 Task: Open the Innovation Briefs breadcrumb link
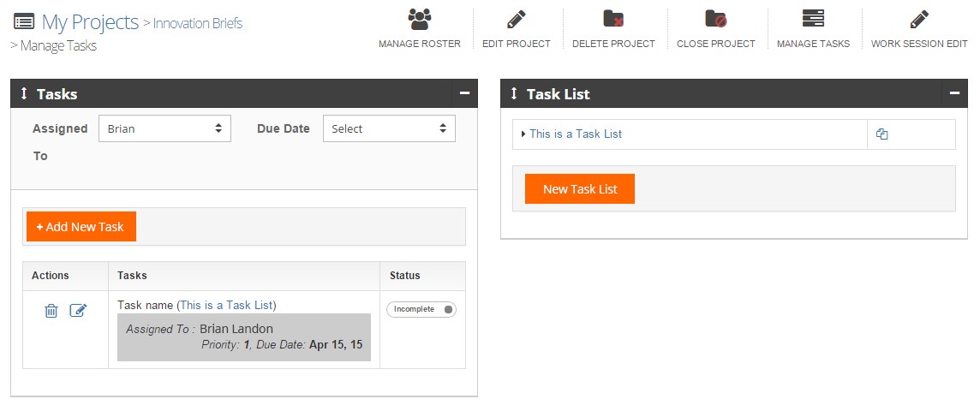198,24
